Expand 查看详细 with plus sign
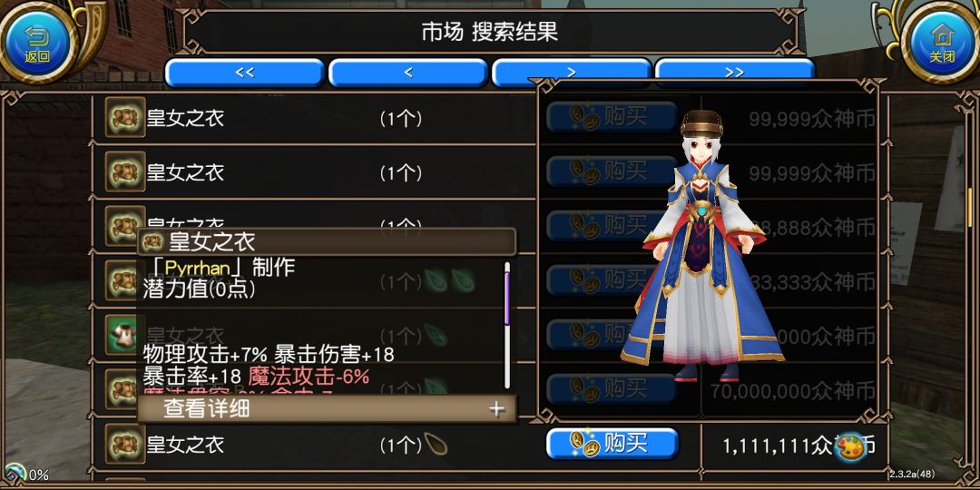 pos(327,408)
